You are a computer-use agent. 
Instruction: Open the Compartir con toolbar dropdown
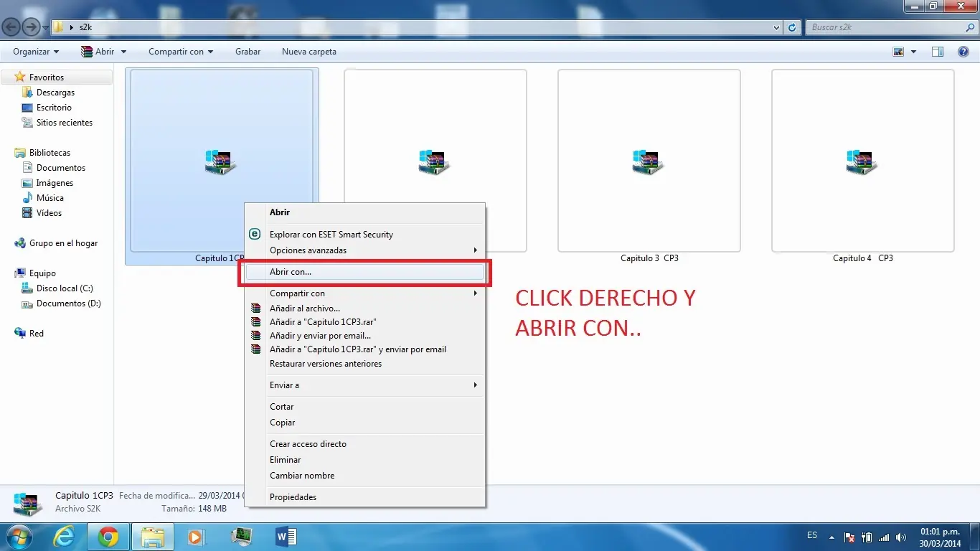181,52
